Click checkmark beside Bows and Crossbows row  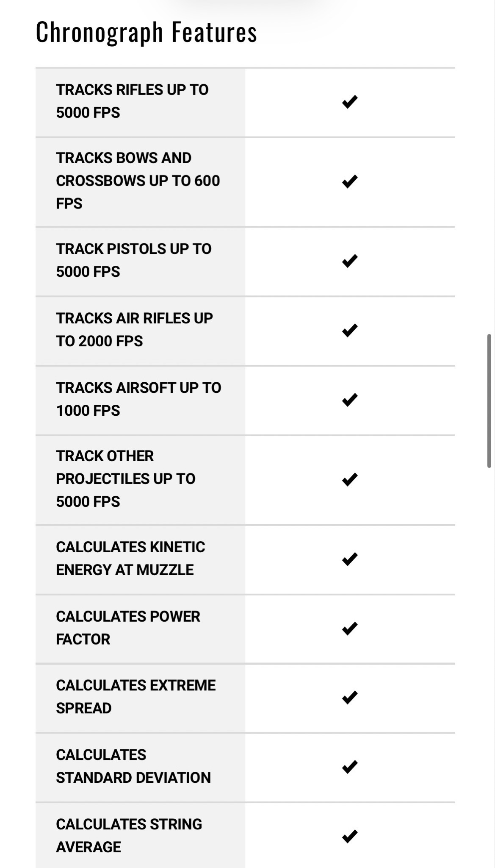click(350, 181)
